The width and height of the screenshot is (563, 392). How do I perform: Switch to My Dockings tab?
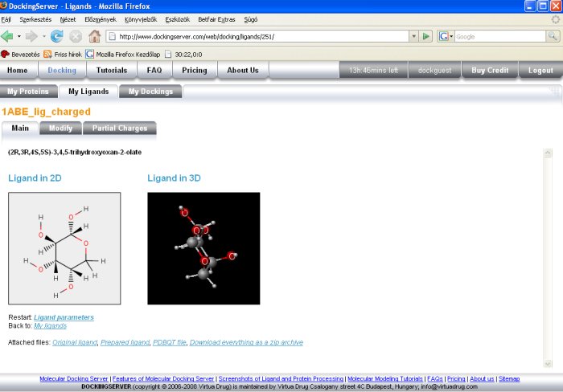150,92
